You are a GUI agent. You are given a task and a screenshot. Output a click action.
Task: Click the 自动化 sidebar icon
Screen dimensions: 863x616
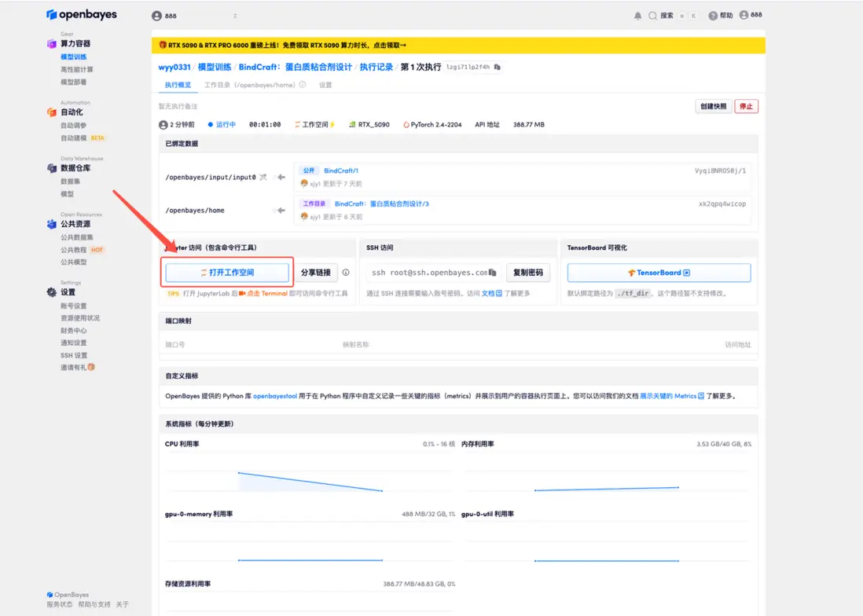click(52, 112)
